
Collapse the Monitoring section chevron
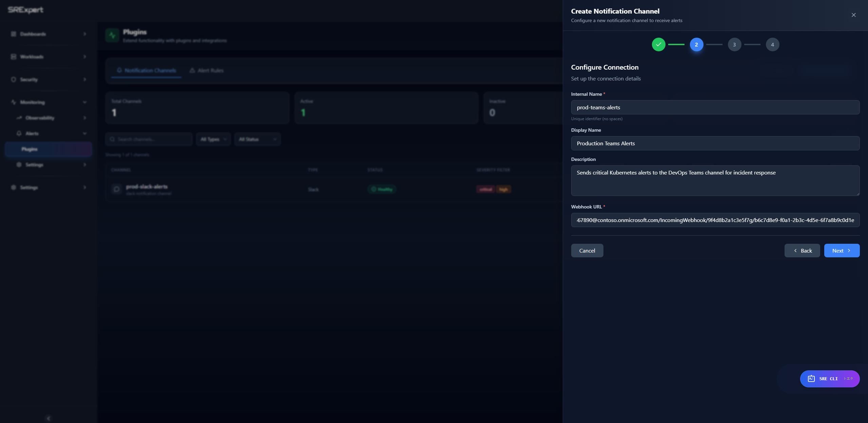click(x=85, y=102)
